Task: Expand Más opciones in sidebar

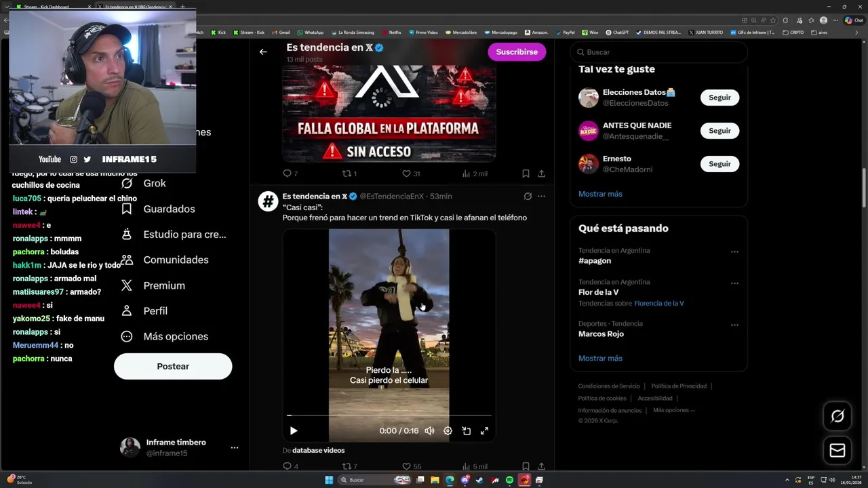Action: [x=164, y=336]
